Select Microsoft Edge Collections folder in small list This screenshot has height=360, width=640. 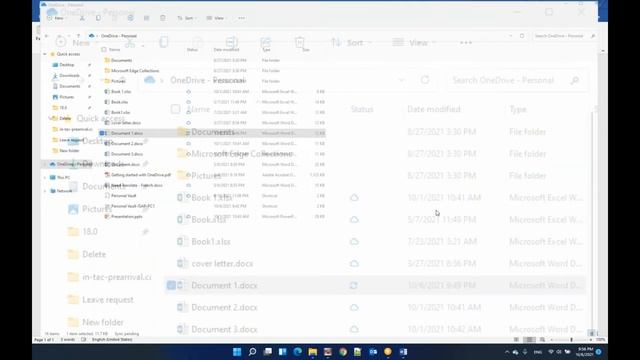(x=135, y=71)
